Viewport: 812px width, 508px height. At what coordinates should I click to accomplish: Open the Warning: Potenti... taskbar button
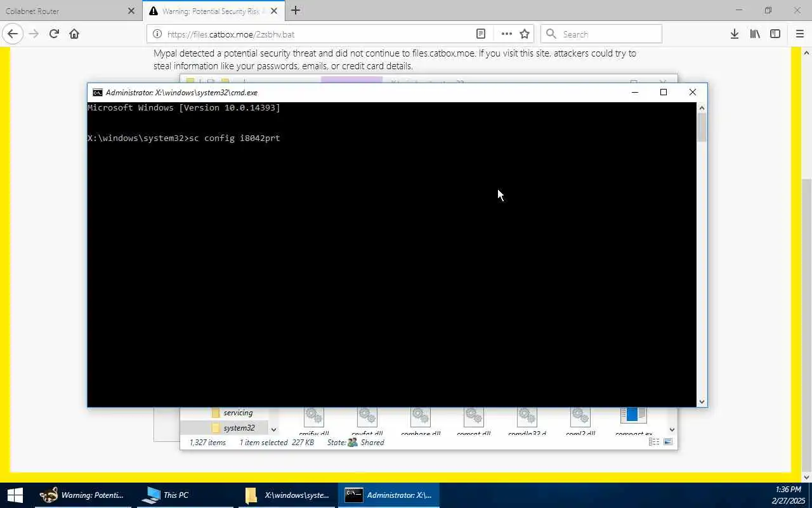point(82,495)
